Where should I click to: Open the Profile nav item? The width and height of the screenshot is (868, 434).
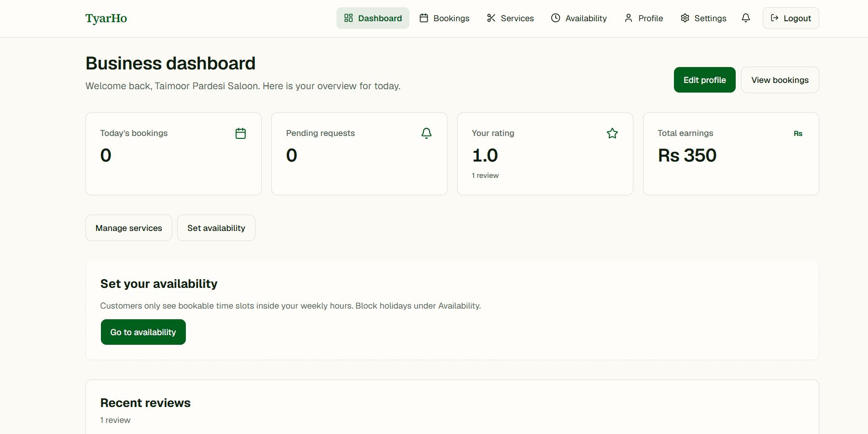[644, 18]
